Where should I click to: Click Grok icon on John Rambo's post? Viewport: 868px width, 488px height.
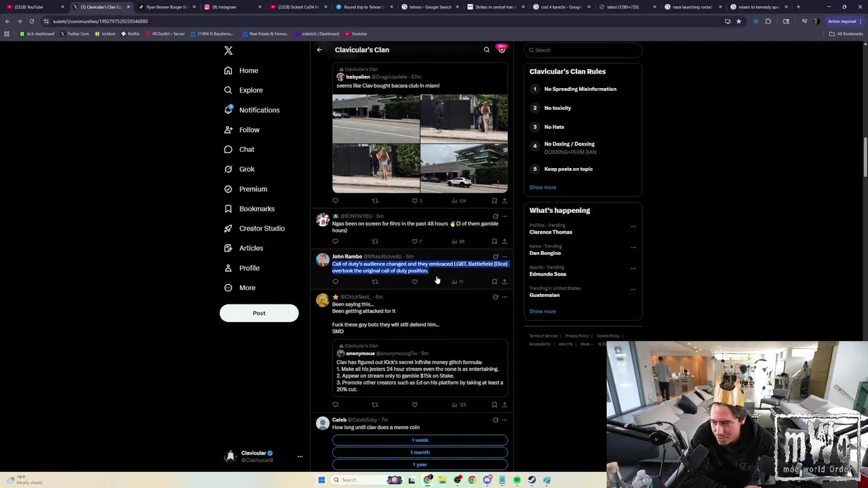(x=495, y=257)
